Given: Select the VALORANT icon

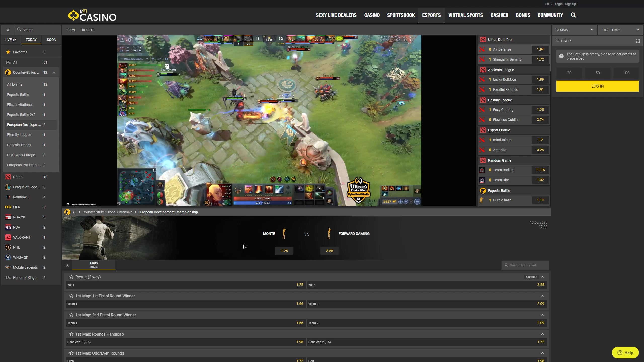Looking at the screenshot, I should (8, 237).
